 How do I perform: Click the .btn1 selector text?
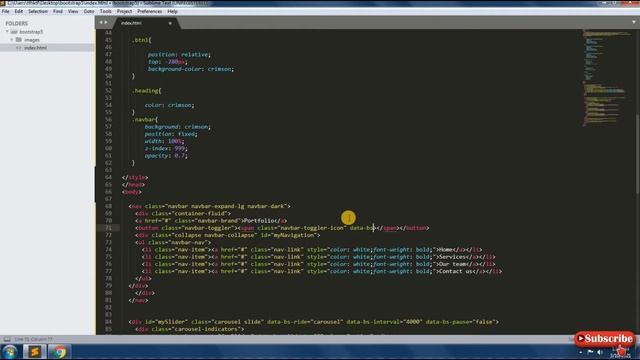[141, 40]
